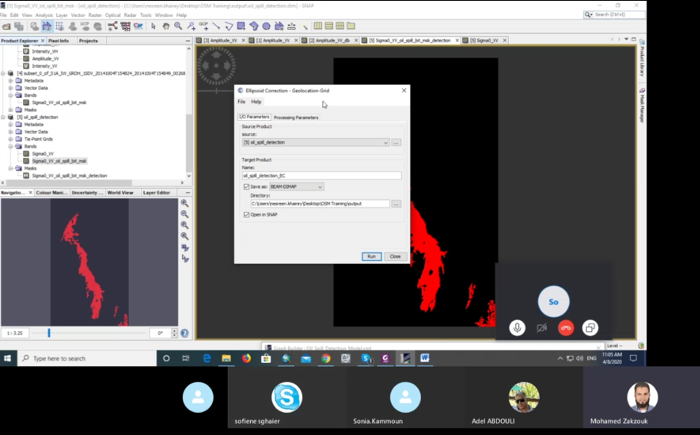Select the draw polyline tool

coord(229,26)
